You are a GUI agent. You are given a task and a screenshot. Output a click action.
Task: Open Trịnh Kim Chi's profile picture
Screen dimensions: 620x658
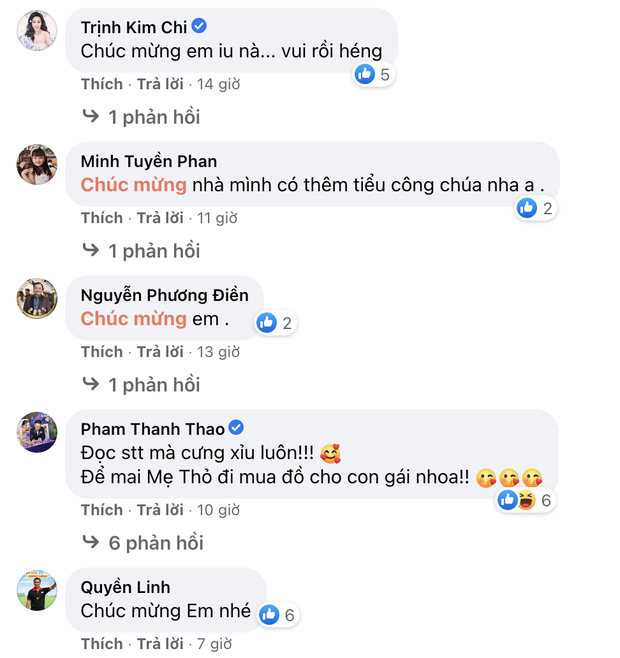point(37,31)
